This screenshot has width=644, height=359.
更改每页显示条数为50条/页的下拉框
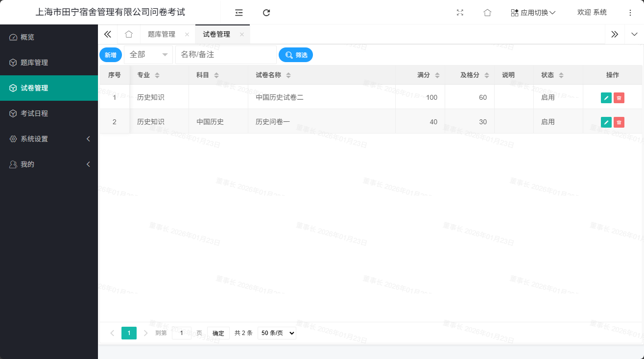click(x=277, y=333)
